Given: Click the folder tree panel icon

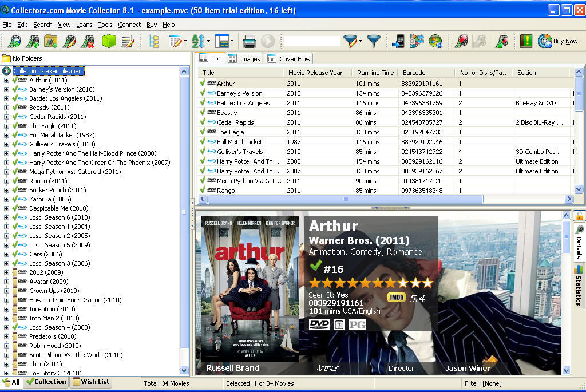Looking at the screenshot, I should pyautogui.click(x=154, y=41).
